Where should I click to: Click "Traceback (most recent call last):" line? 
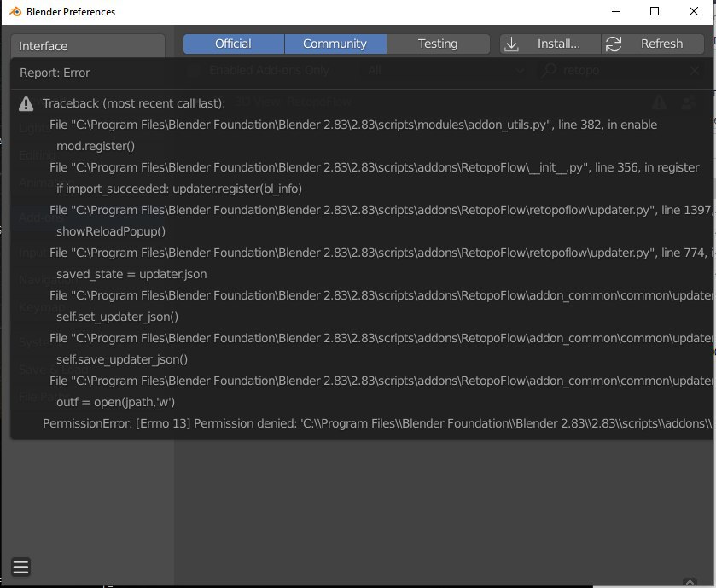click(134, 103)
